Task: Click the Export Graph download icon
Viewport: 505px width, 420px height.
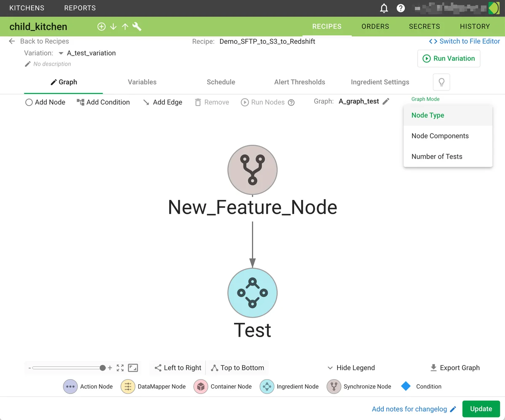Action: tap(433, 367)
